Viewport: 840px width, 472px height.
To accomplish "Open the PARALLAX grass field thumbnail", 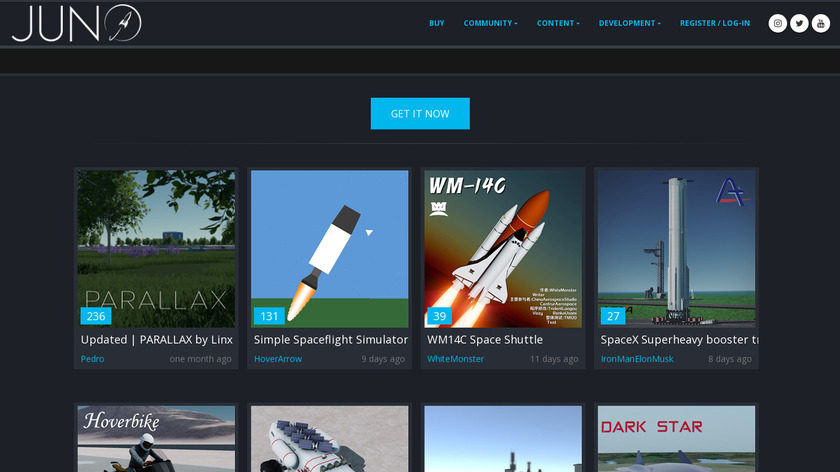I will (156, 249).
